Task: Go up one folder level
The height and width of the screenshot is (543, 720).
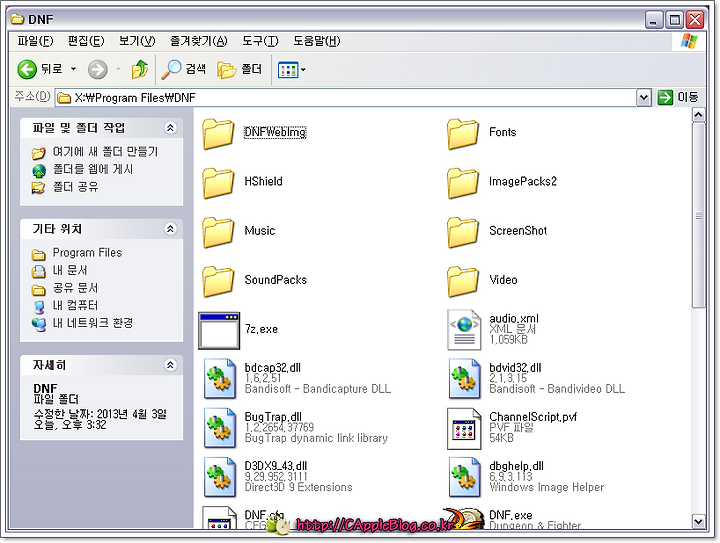Action: (x=140, y=69)
